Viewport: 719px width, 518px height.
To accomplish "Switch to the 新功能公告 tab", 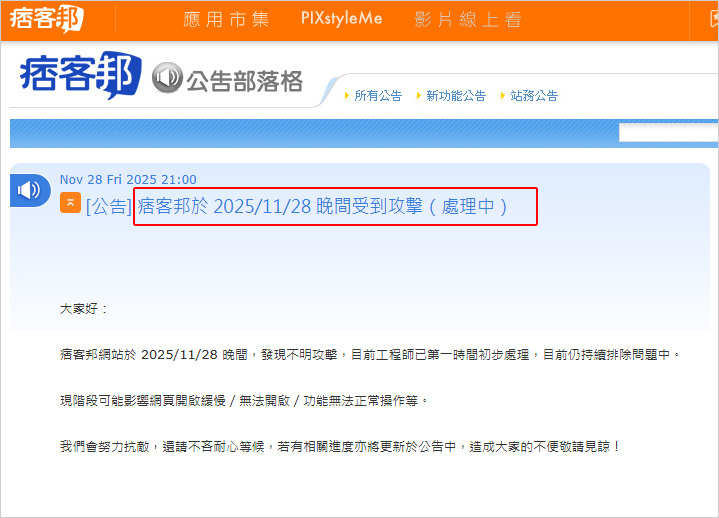I will pyautogui.click(x=456, y=96).
